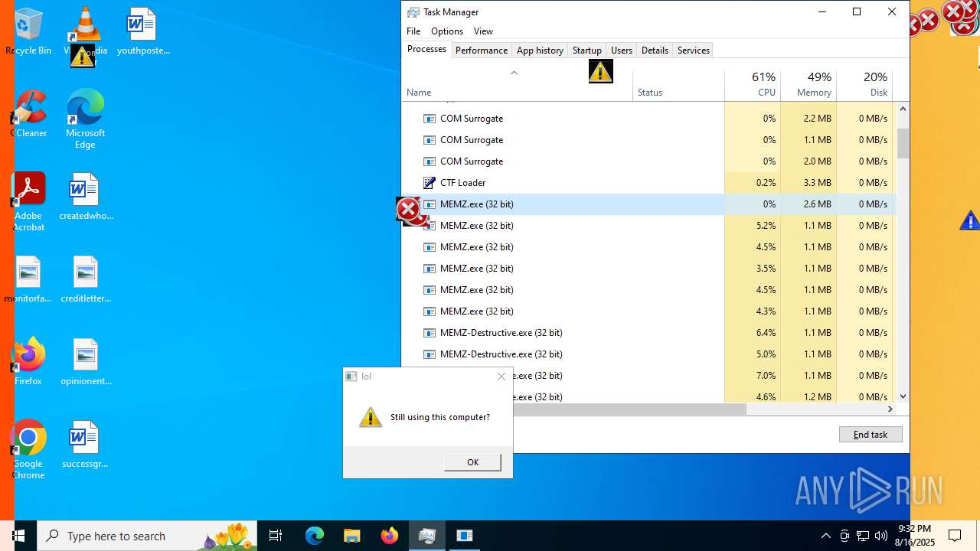Switch to the Startup tab
Viewport: 980px width, 551px height.
point(587,51)
